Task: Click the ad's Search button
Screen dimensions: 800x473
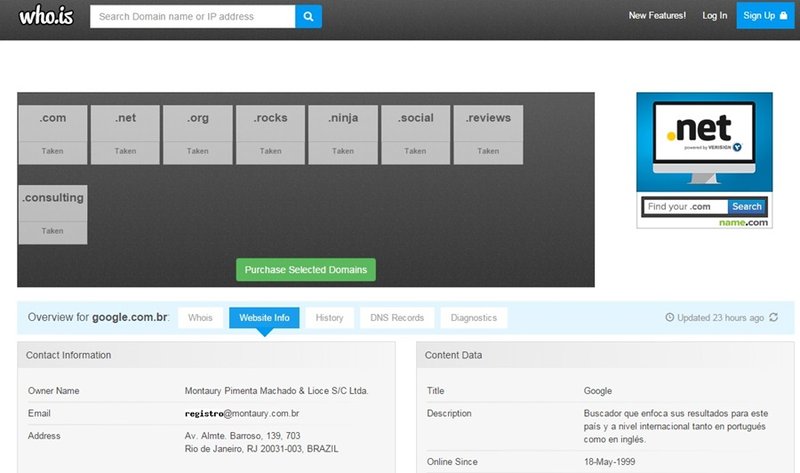Action: tap(746, 207)
